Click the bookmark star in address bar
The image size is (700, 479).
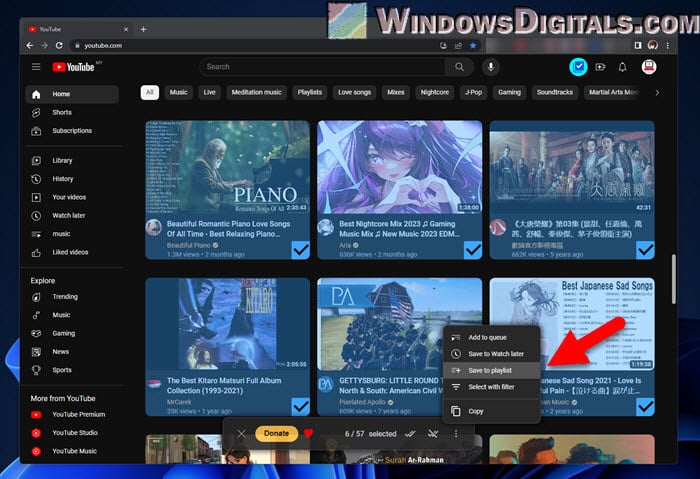coord(473,46)
